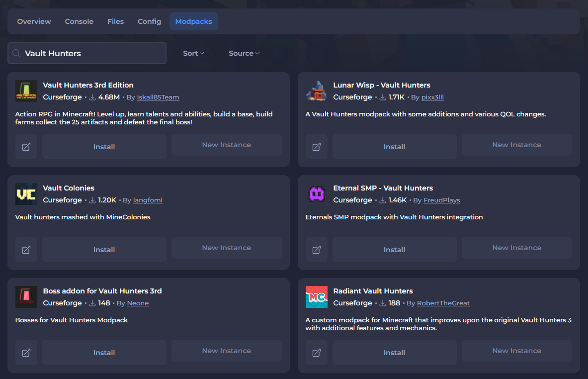588x379 pixels.
Task: Go to the Files tab
Action: click(x=115, y=21)
